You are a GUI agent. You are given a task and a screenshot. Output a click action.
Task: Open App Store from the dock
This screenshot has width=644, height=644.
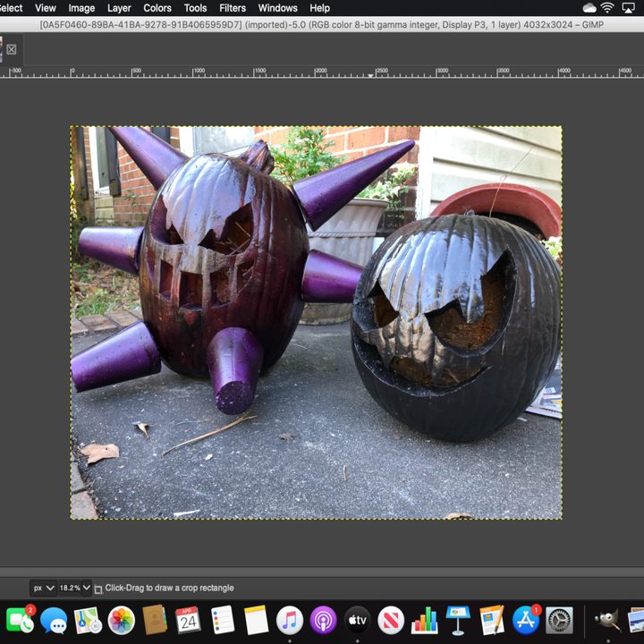point(526,620)
